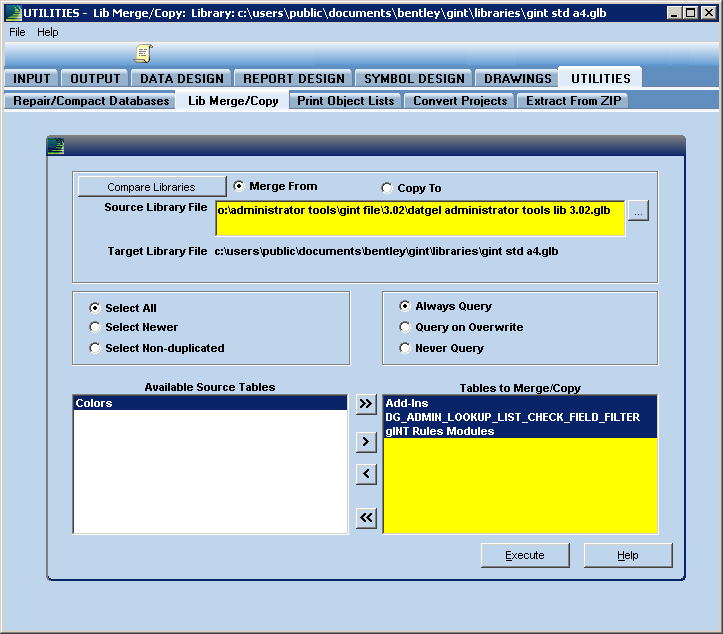
Task: Click the Source Library File path field
Action: click(x=420, y=210)
